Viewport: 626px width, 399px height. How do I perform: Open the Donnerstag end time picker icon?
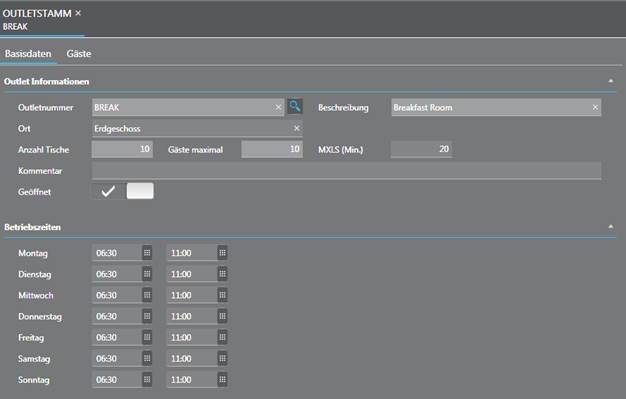pyautogui.click(x=222, y=316)
